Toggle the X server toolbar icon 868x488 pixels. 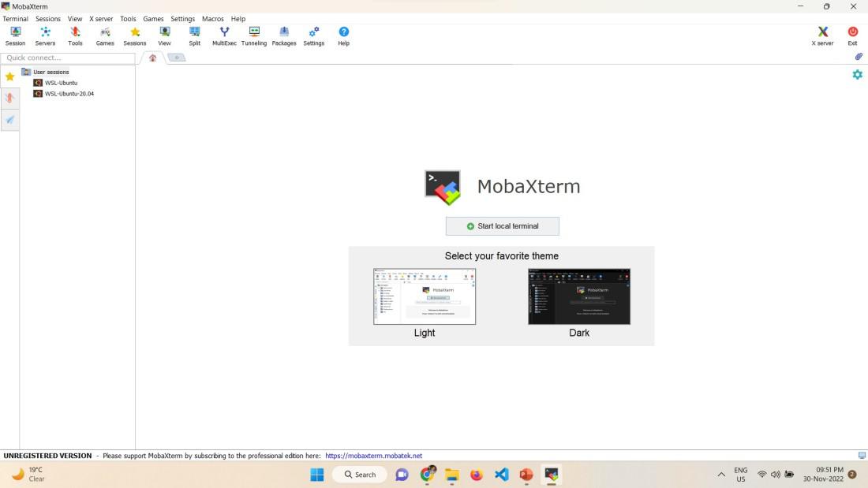click(x=822, y=36)
